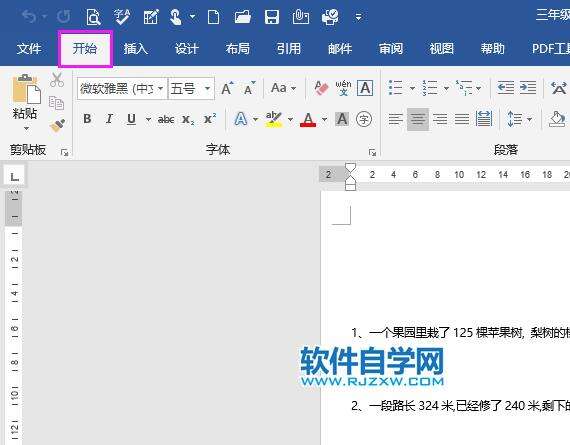The image size is (570, 445).
Task: Click the Save floppy disk icon
Action: (x=272, y=17)
